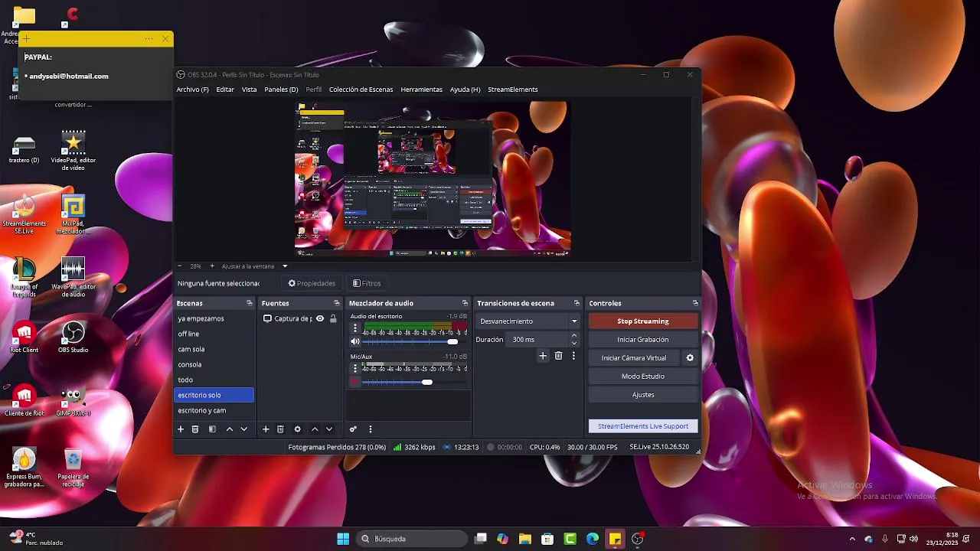Click Windows taskbar Búsqueda search box

click(x=412, y=539)
